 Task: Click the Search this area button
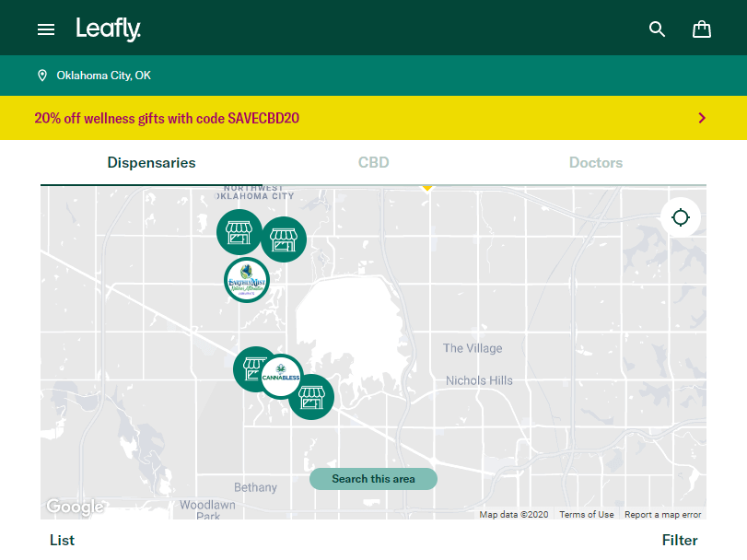pyautogui.click(x=373, y=479)
